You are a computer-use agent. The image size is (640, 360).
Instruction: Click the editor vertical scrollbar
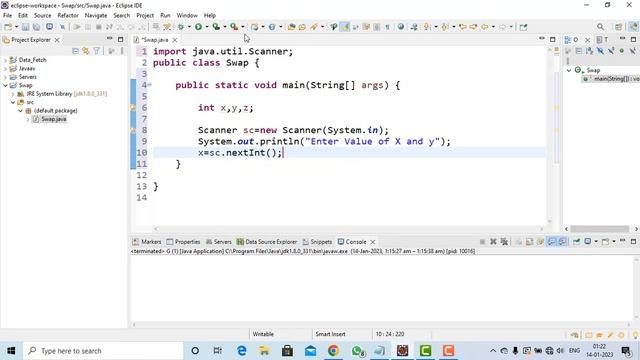click(x=549, y=135)
